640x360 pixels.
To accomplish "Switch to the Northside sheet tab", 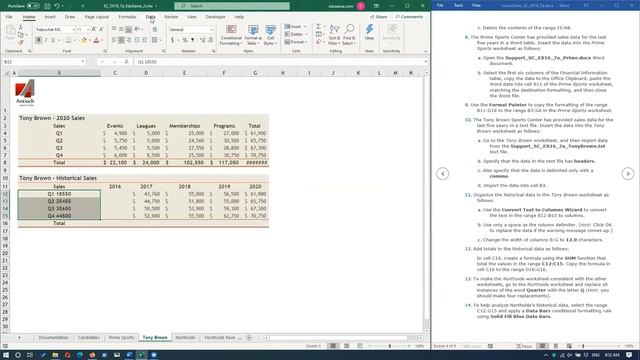I will coord(185,338).
